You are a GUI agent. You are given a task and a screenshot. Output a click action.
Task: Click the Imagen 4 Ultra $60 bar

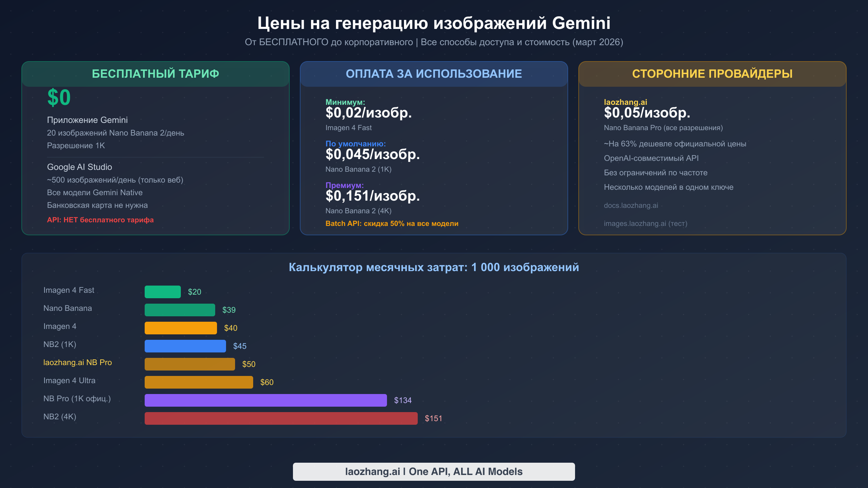point(199,382)
